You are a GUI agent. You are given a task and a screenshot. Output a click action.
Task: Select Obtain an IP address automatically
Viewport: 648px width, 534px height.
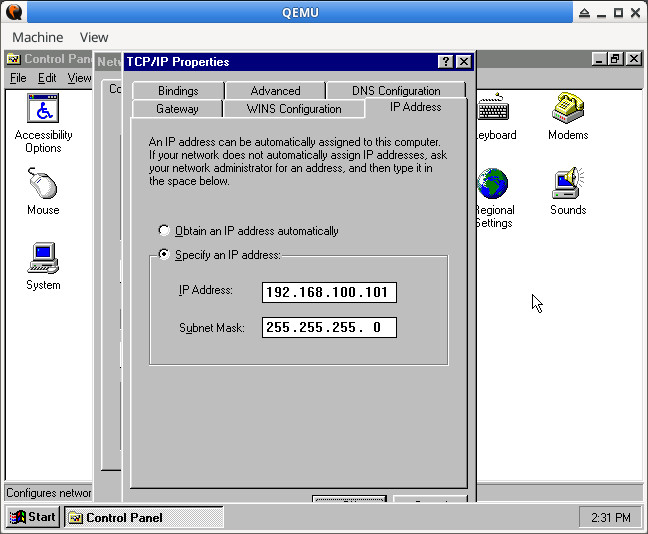(x=165, y=231)
